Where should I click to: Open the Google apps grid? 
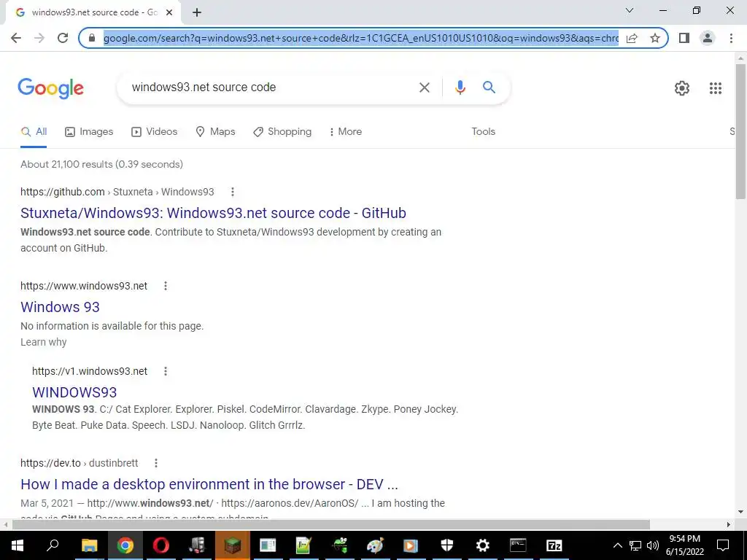click(x=715, y=88)
